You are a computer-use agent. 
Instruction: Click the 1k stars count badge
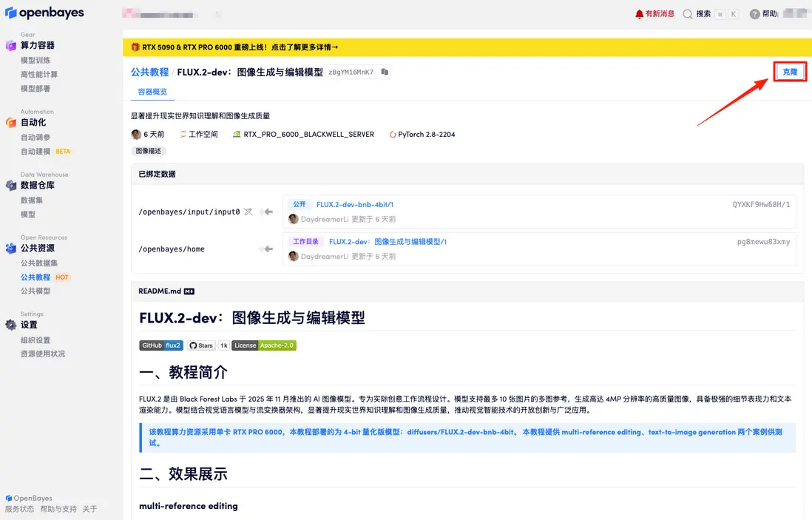point(224,345)
